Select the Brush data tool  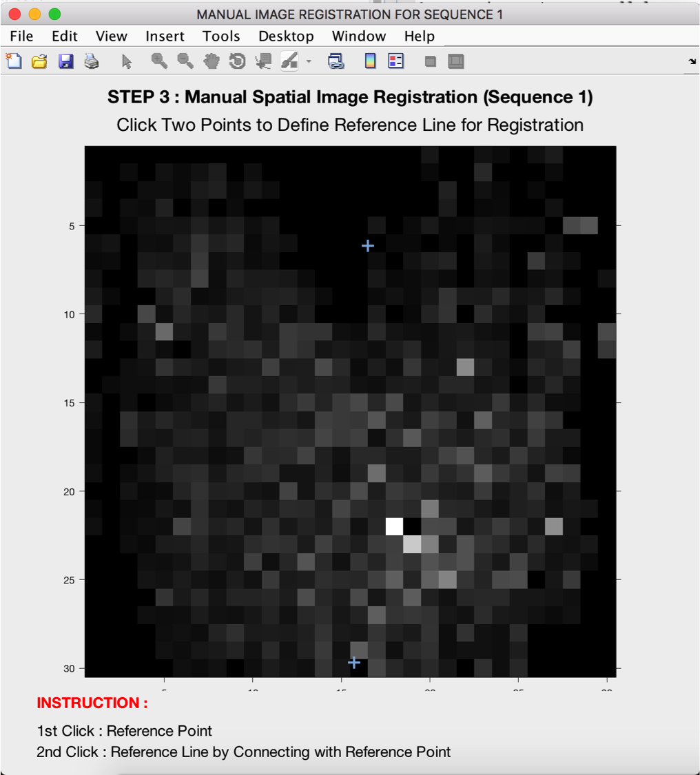[x=289, y=61]
